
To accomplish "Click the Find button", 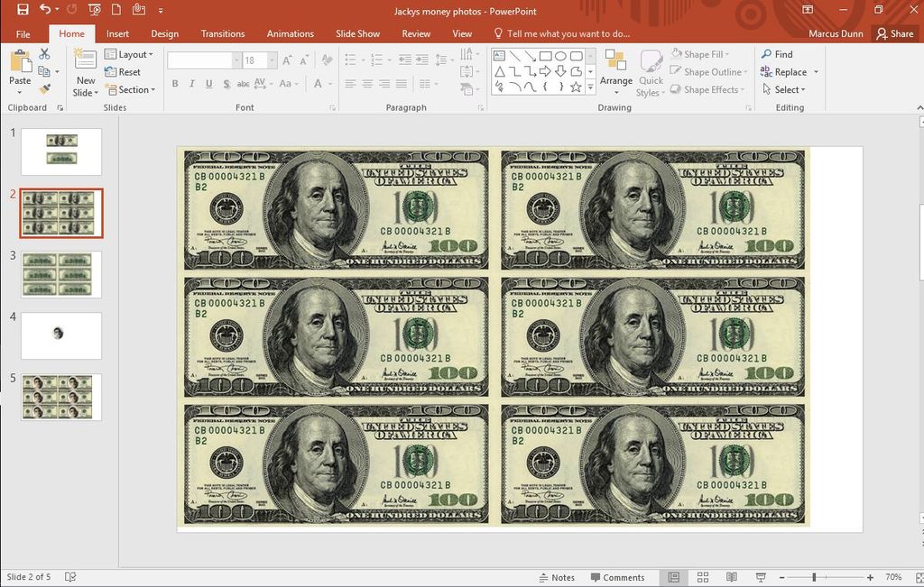I will click(x=777, y=54).
